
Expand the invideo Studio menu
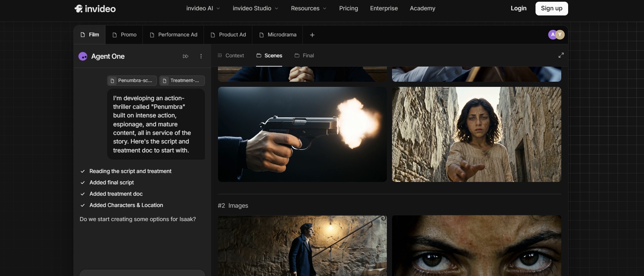pyautogui.click(x=255, y=8)
